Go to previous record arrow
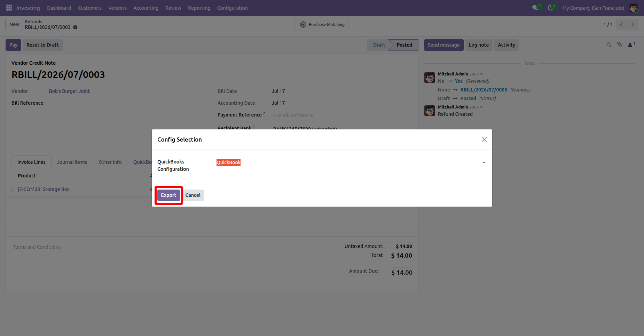 [x=621, y=24]
